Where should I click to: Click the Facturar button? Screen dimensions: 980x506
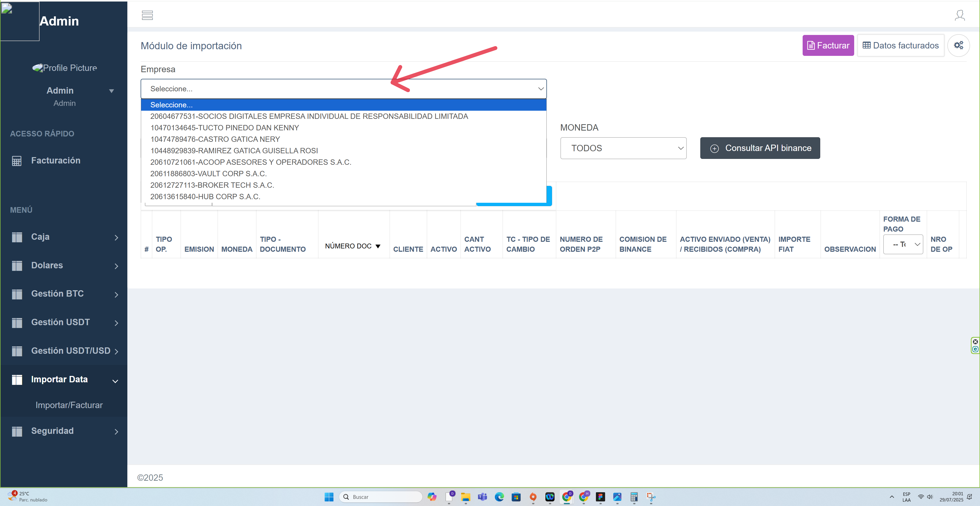tap(828, 46)
